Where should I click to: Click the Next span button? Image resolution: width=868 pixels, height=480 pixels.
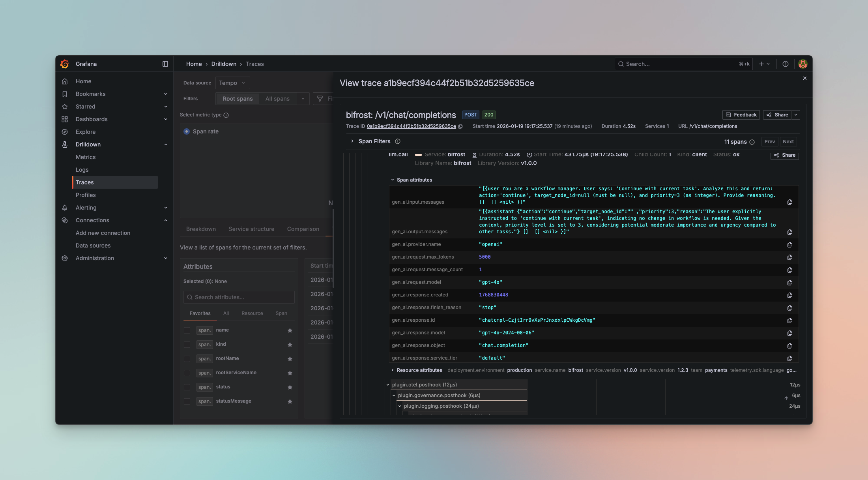tap(788, 141)
